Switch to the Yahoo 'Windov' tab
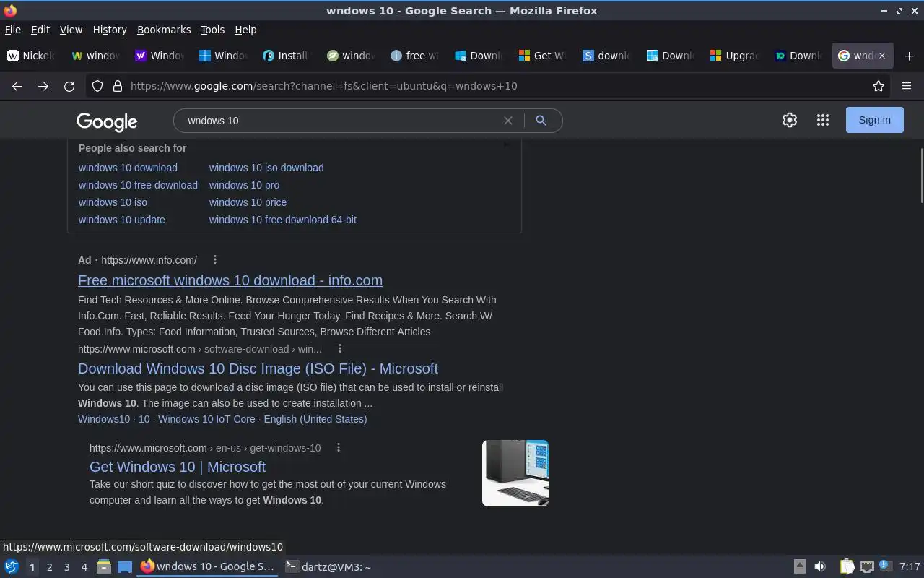This screenshot has width=924, height=578. tap(160, 56)
